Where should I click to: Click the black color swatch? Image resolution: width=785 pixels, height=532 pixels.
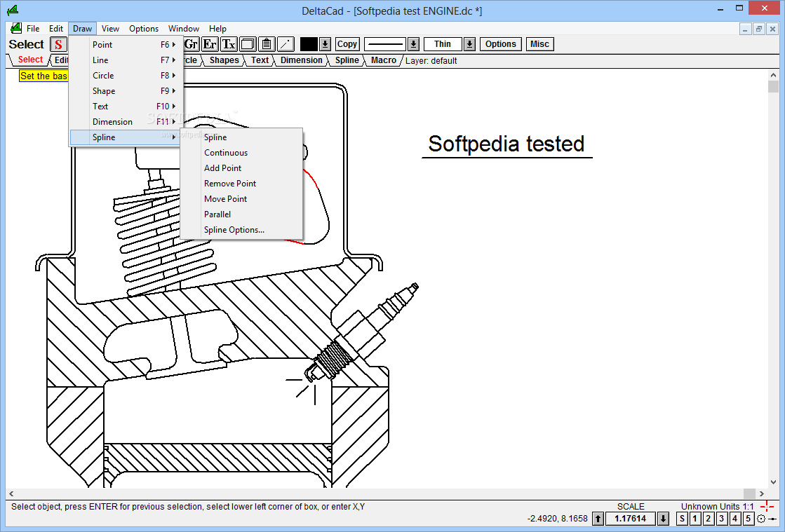click(x=309, y=44)
